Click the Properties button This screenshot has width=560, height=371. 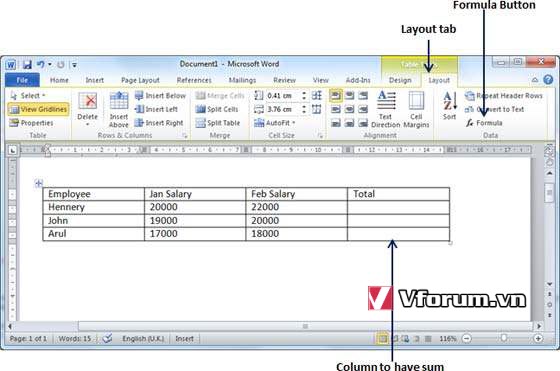31,123
